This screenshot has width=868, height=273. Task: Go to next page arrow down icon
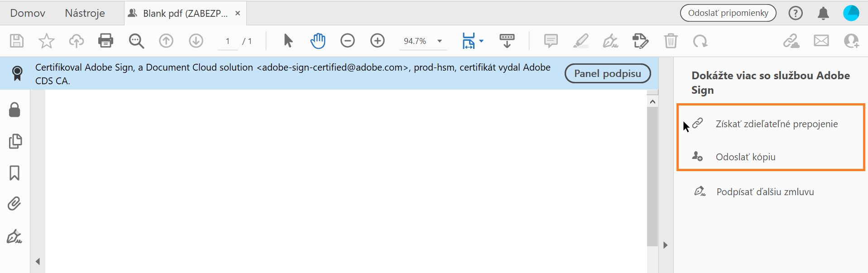tap(196, 41)
